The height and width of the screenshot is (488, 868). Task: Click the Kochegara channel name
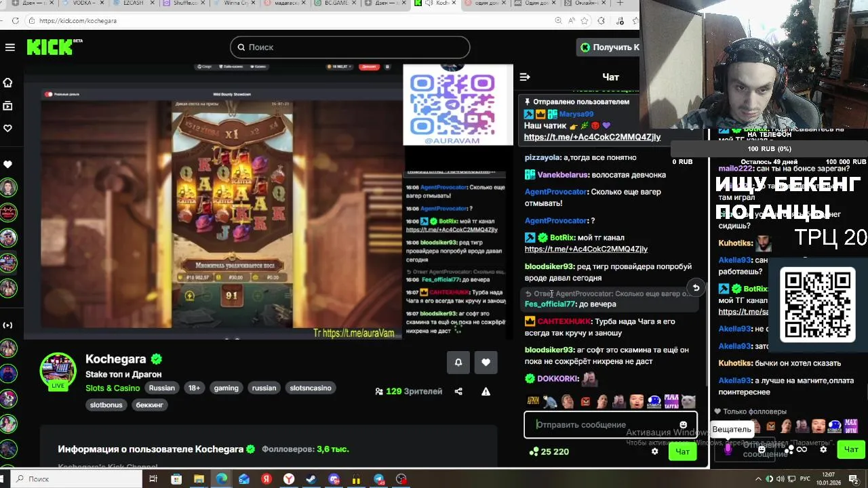[115, 359]
